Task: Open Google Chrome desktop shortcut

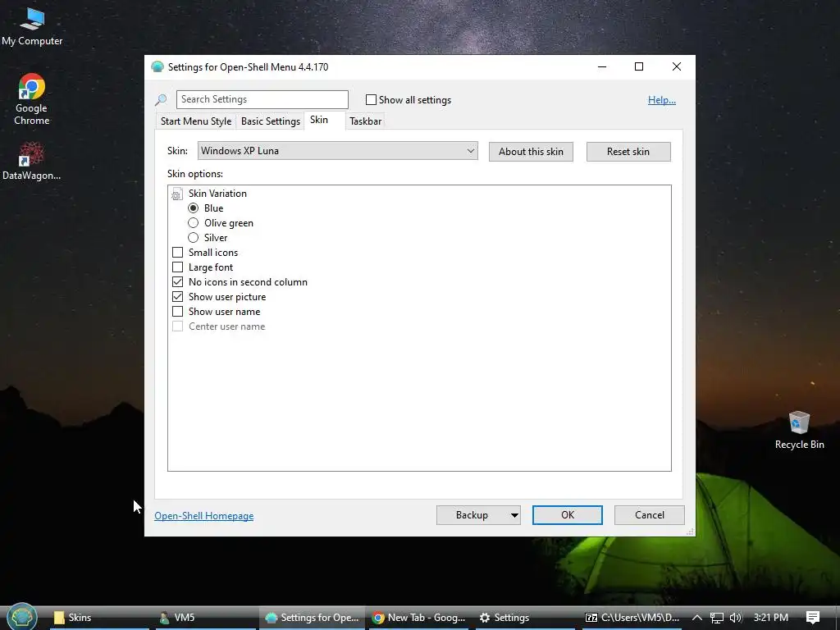Action: click(x=32, y=99)
